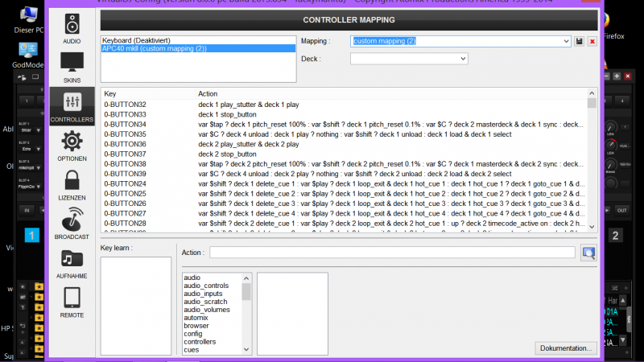
Task: Open the Aufnahme recording section
Action: point(72,262)
